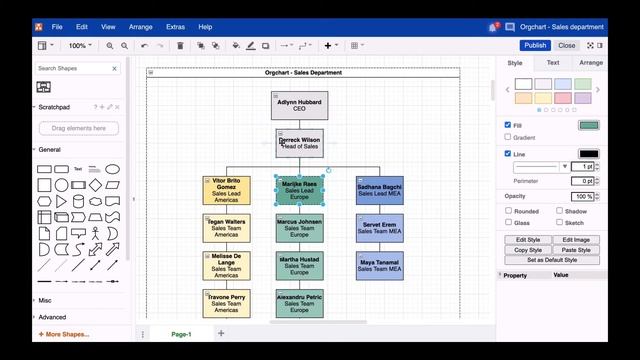Viewport: 640px width, 360px height.
Task: Click the To Front icon
Action: point(200,46)
